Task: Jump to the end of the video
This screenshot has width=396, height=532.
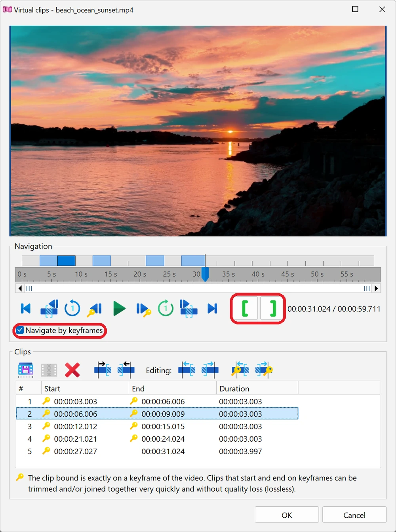Action: pos(212,308)
